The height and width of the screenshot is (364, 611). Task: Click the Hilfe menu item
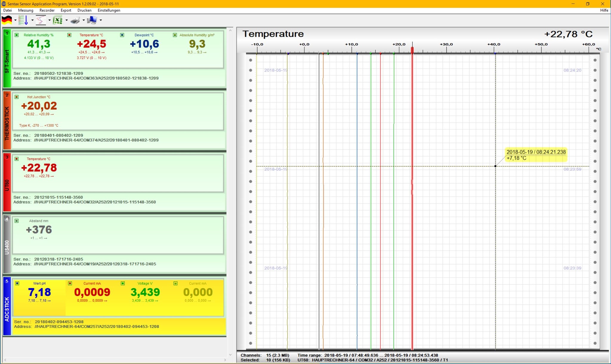(604, 10)
